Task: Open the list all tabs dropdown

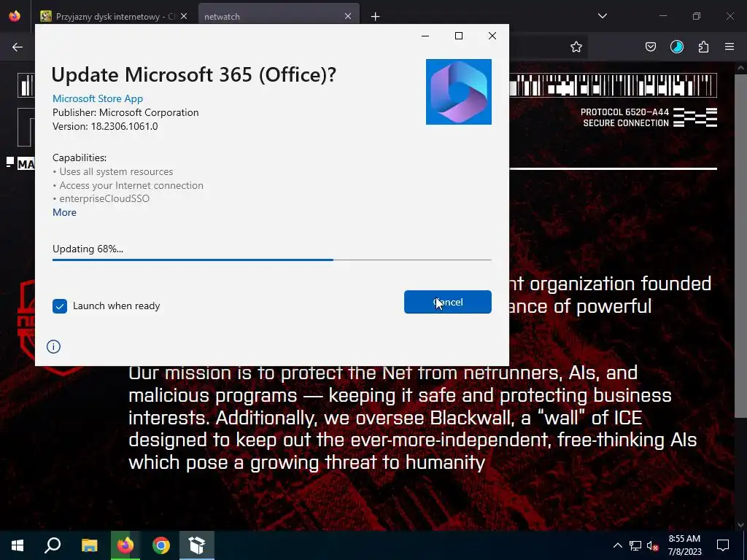Action: point(602,16)
